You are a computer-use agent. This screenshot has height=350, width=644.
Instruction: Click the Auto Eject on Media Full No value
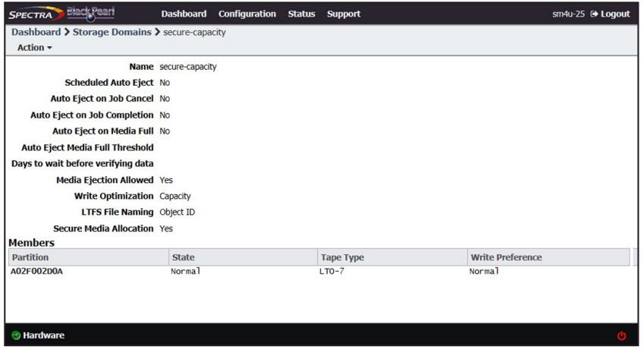[165, 131]
